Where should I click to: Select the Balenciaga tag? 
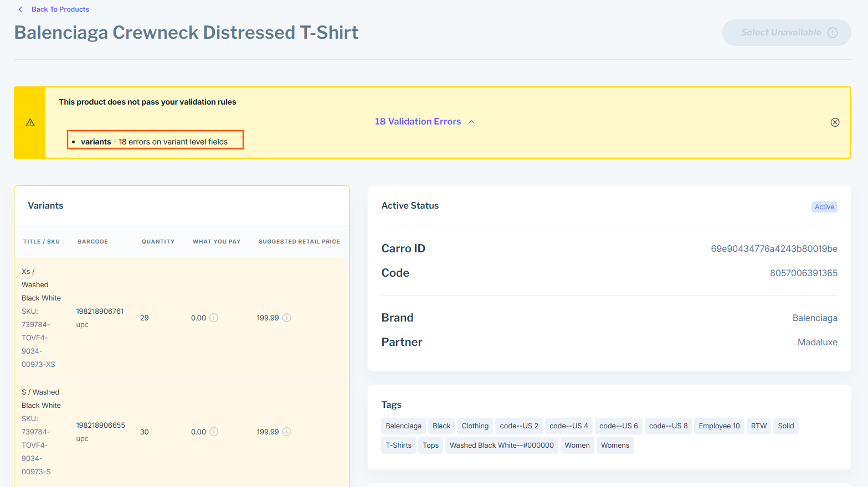pyautogui.click(x=403, y=426)
